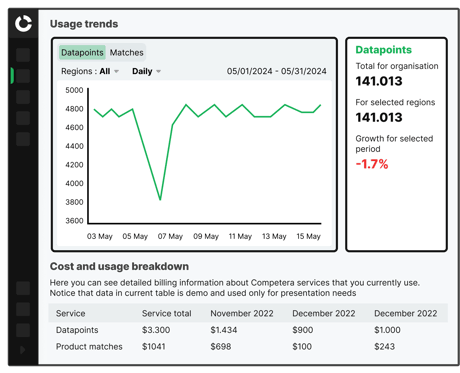Open the active sidebar item with green marker
The image size is (460, 373).
[x=23, y=76]
